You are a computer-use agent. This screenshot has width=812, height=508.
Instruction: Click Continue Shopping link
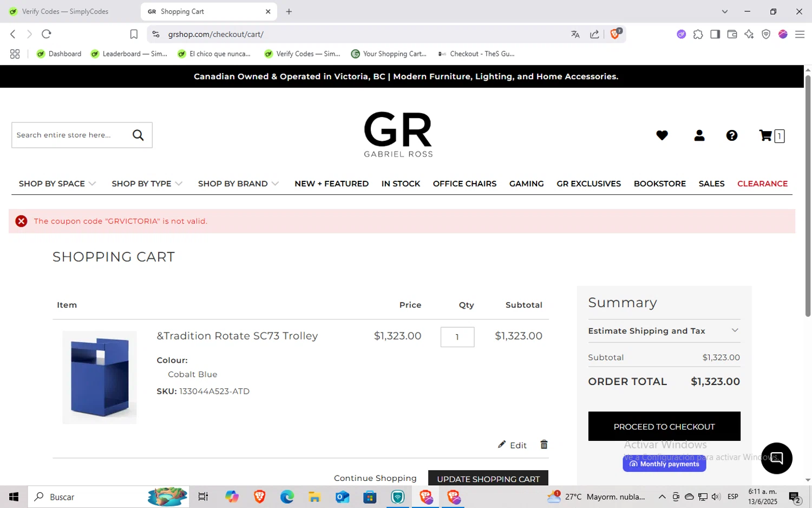(x=375, y=478)
